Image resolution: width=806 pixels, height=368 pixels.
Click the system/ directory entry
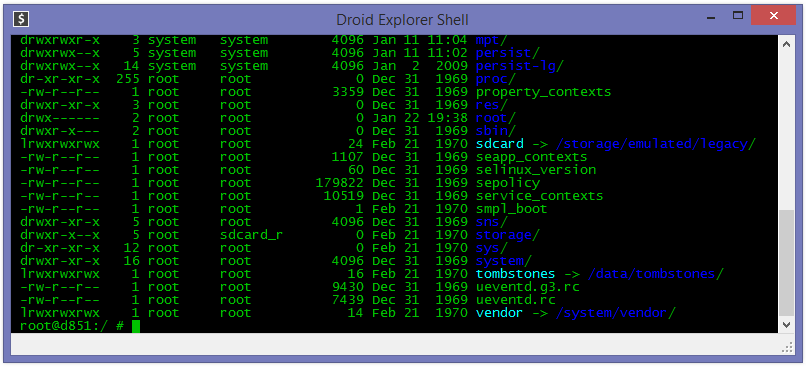[504, 261]
